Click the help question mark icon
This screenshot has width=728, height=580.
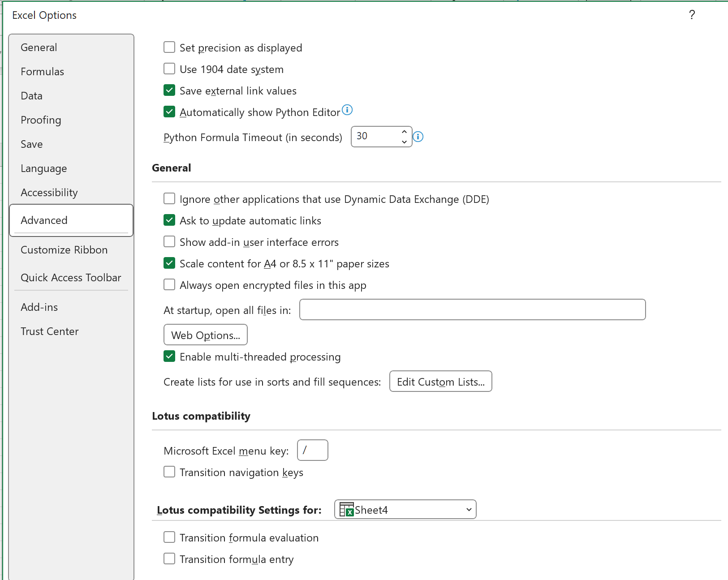(692, 15)
